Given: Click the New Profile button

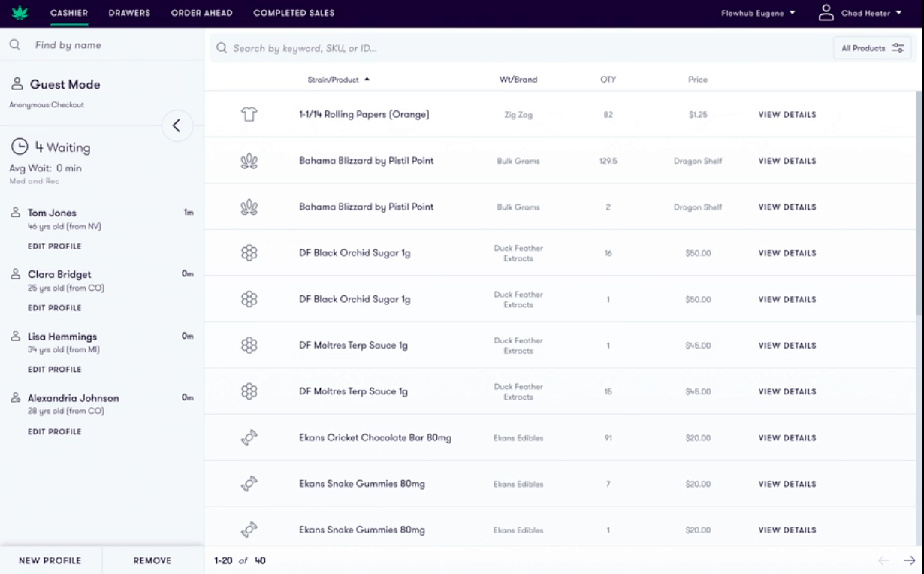Looking at the screenshot, I should tap(50, 560).
